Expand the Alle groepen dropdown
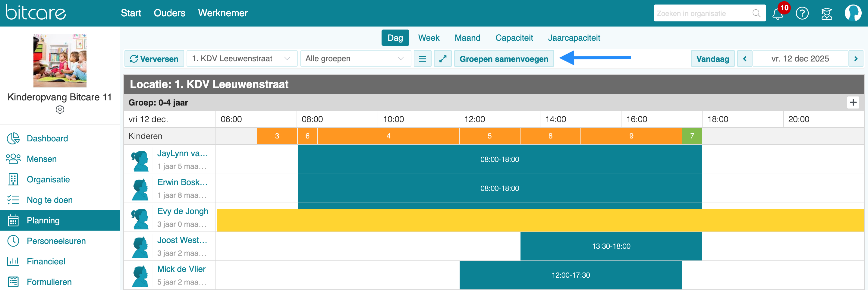 click(x=355, y=59)
